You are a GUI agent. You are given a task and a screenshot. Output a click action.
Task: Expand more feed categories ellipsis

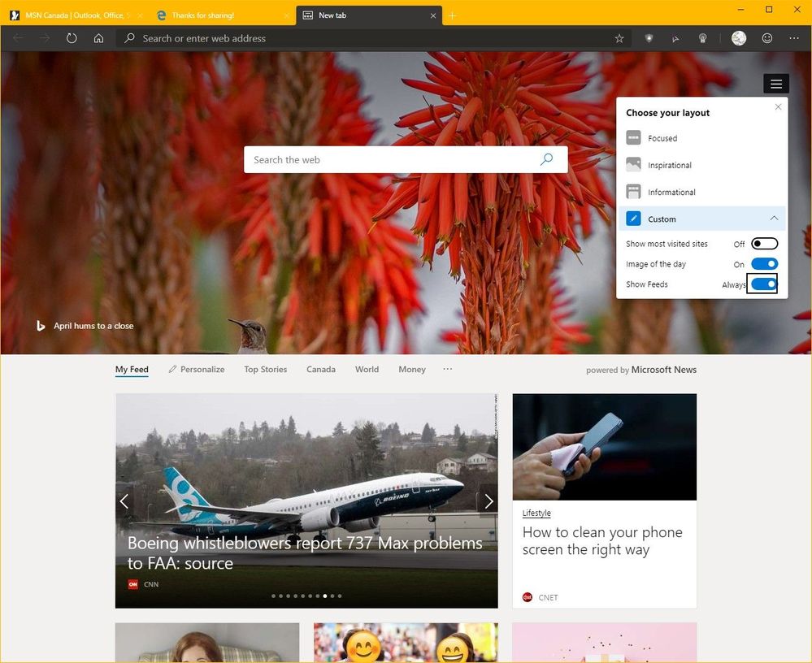[447, 369]
